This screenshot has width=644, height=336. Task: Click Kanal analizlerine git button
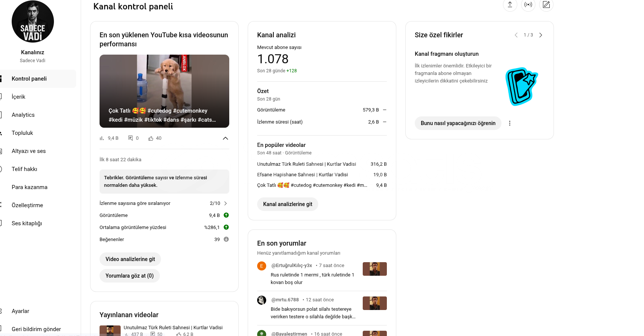(288, 204)
